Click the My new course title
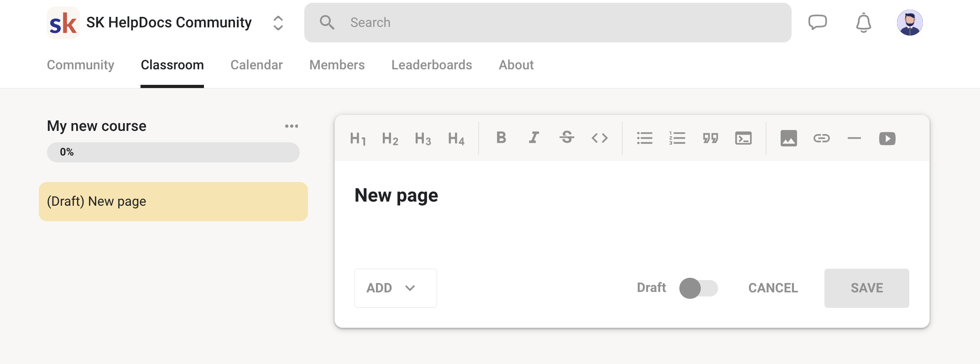980x364 pixels. (97, 126)
